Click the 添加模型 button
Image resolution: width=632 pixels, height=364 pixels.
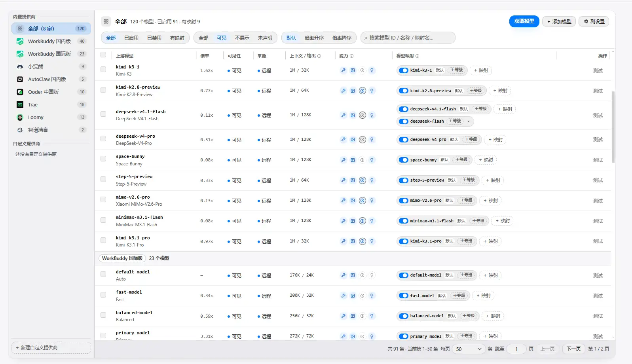pos(559,21)
